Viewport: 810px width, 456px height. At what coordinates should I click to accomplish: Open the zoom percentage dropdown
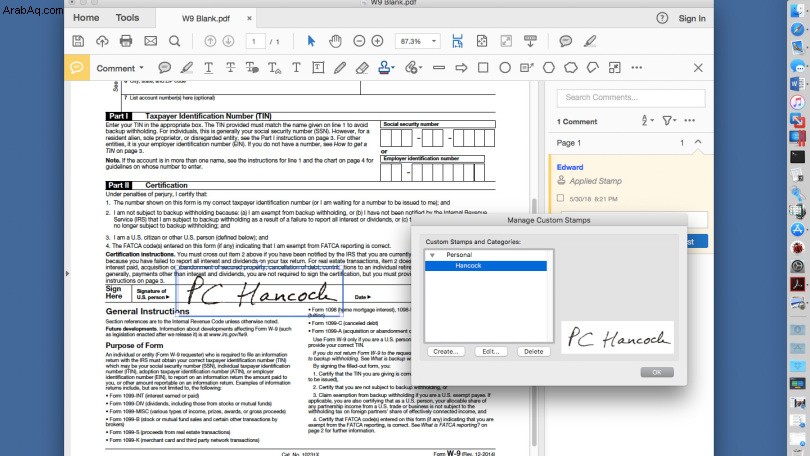(x=434, y=41)
